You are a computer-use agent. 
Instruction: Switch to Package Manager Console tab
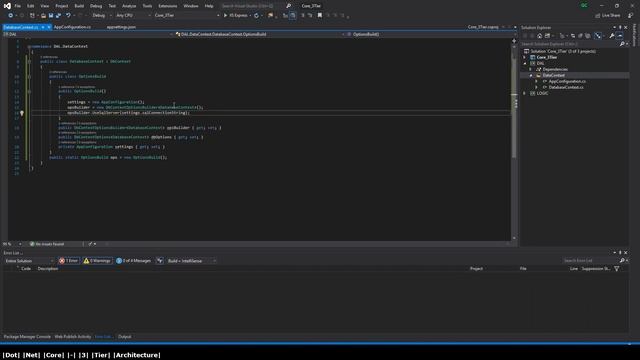click(27, 337)
